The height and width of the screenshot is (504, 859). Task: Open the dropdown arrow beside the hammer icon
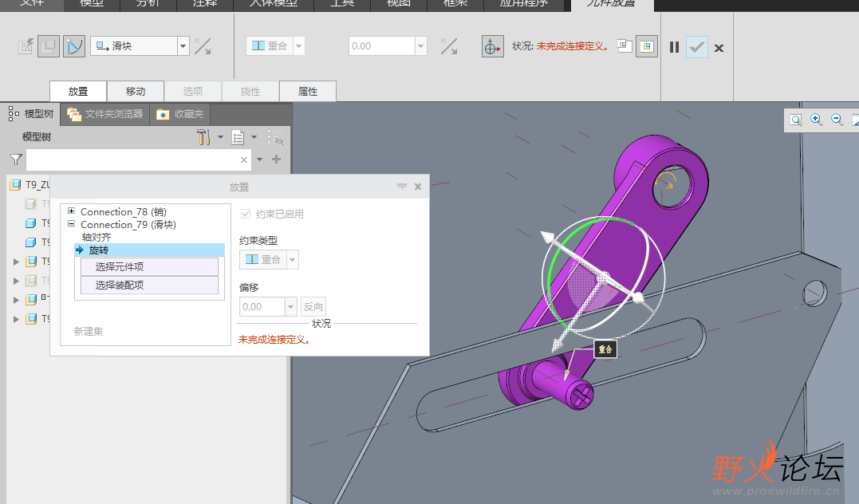220,137
